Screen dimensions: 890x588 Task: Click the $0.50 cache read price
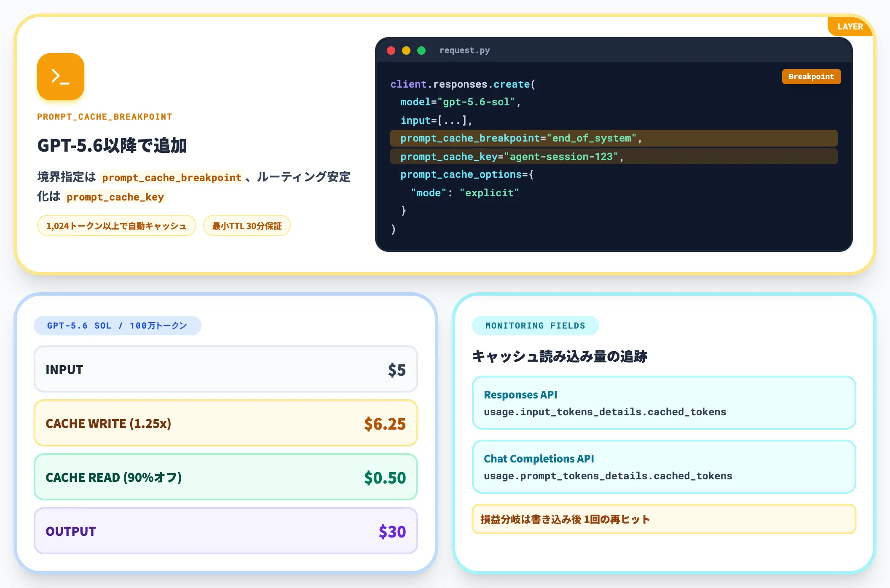point(385,478)
